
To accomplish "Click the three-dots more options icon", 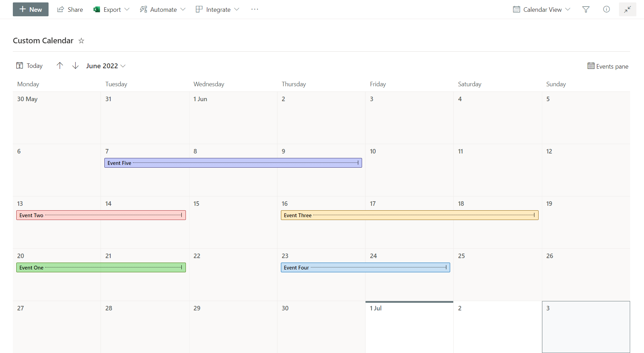I will 255,9.
